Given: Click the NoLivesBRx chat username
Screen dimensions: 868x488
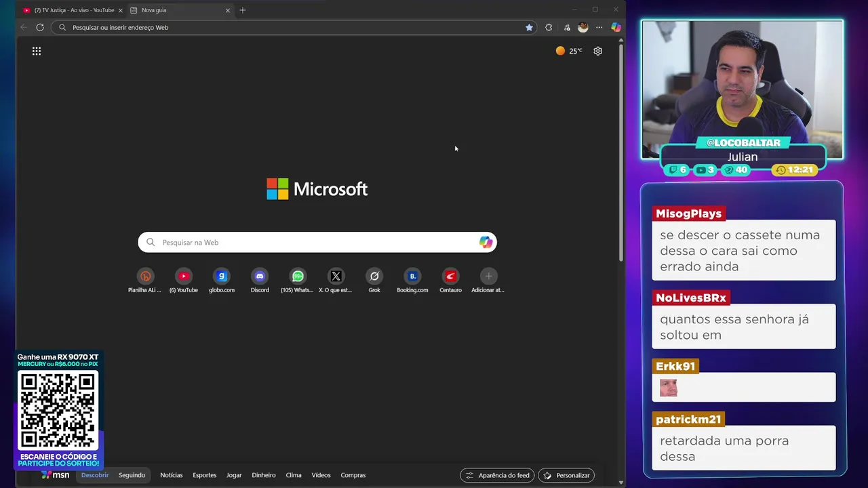Looking at the screenshot, I should click(x=690, y=298).
